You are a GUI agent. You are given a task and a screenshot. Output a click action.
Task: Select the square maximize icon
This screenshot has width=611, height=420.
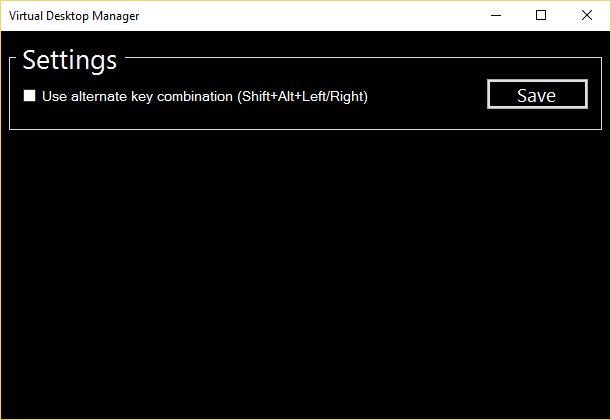(541, 15)
